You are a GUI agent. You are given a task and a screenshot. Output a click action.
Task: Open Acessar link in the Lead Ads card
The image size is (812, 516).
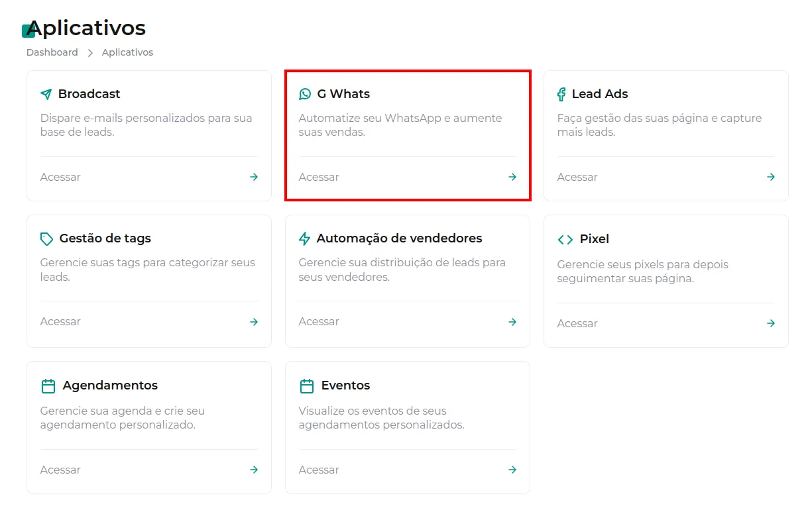click(x=577, y=177)
